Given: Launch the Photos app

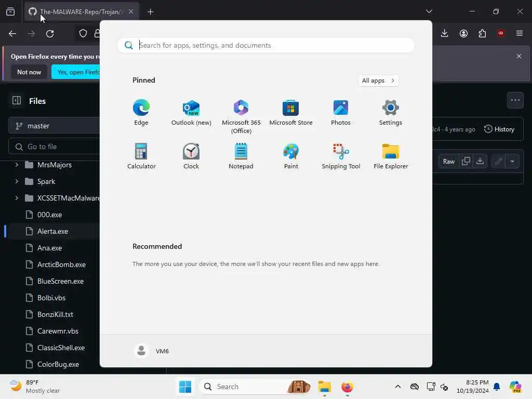Looking at the screenshot, I should pos(341,113).
